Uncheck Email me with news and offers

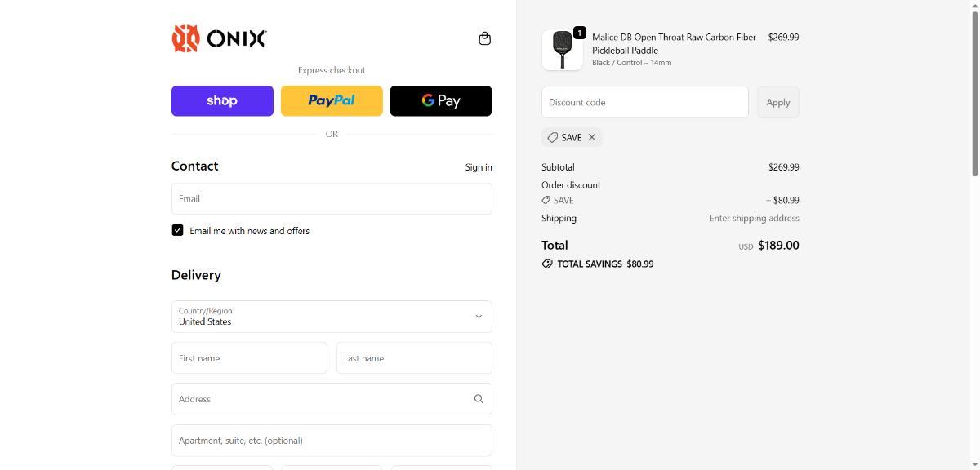coord(177,230)
